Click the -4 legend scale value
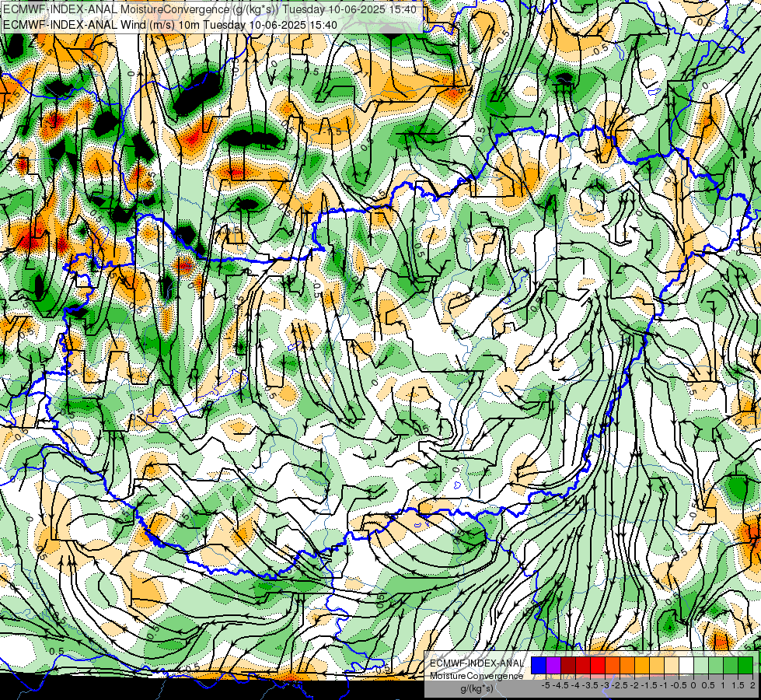The width and height of the screenshot is (761, 700). [575, 685]
